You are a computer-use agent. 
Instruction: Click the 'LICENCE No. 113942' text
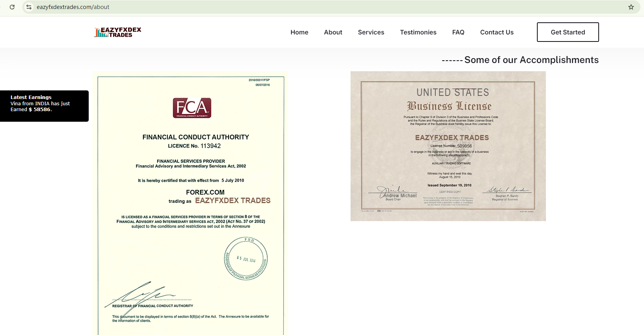pyautogui.click(x=194, y=146)
